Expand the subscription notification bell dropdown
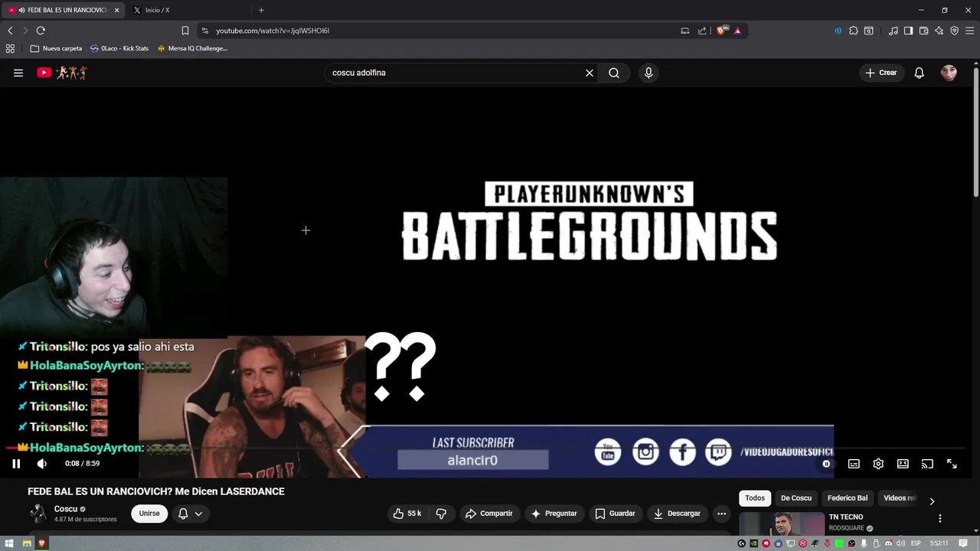Image resolution: width=980 pixels, height=551 pixels. pos(190,514)
